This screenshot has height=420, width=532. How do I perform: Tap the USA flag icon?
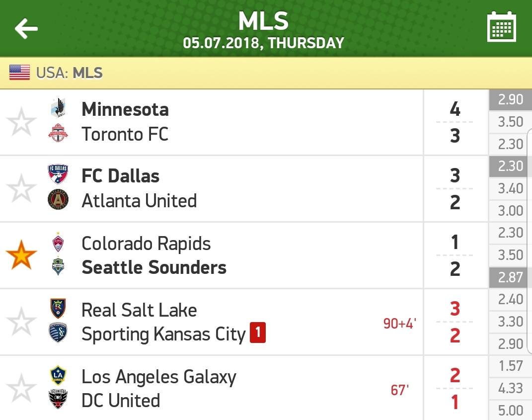tap(19, 73)
